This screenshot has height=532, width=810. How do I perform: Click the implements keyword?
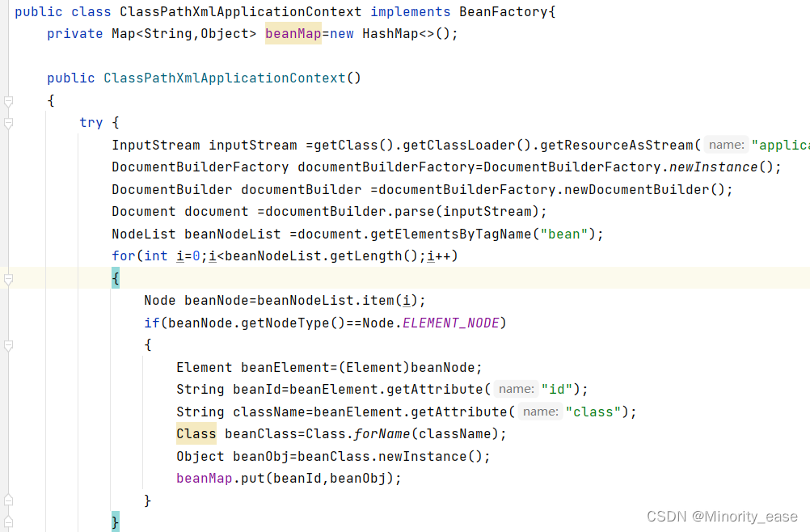tap(410, 12)
